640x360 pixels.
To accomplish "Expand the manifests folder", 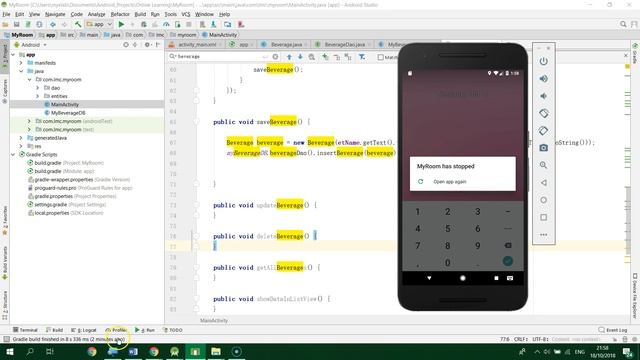I will (x=21, y=63).
